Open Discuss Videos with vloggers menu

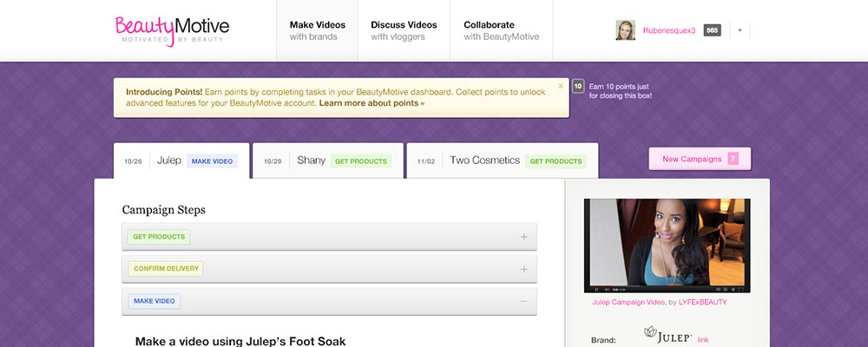click(x=404, y=30)
